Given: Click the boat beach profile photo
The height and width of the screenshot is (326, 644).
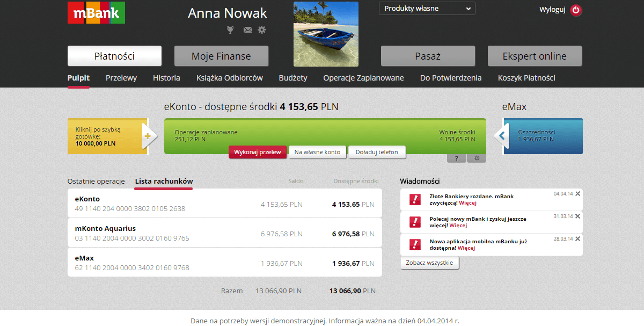Looking at the screenshot, I should (326, 34).
